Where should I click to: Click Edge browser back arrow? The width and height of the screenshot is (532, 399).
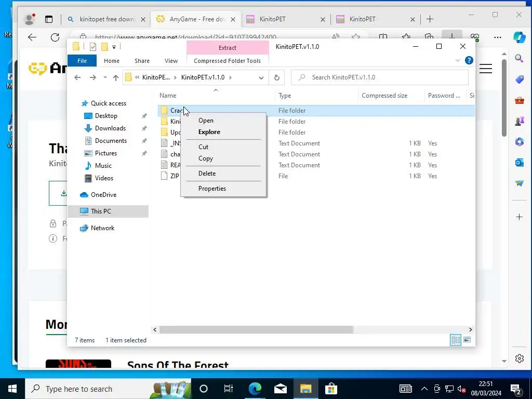[x=32, y=37]
